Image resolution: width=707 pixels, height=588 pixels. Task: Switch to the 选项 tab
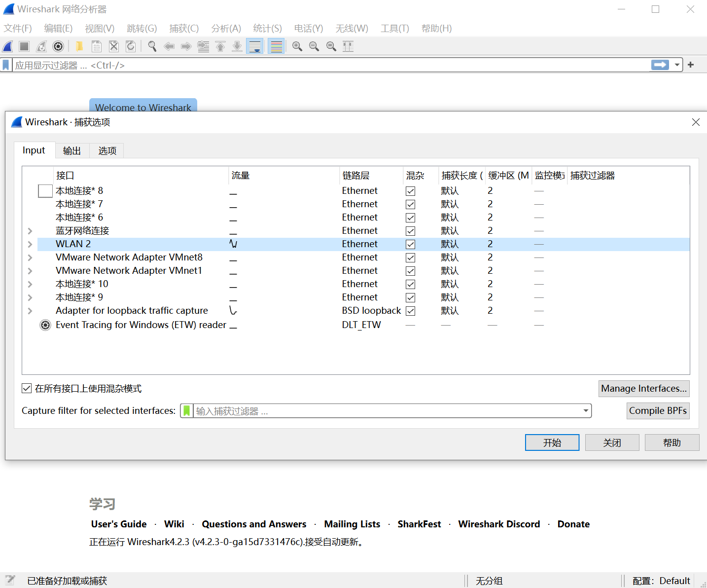pyautogui.click(x=107, y=150)
